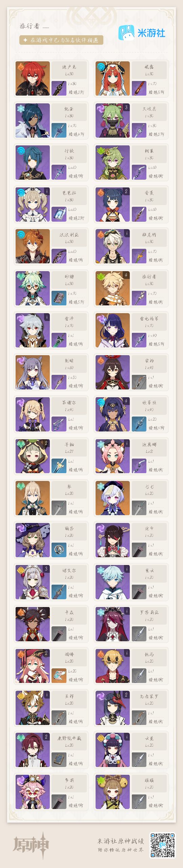Select Diluc's claymore weapon icon
183x868 pixels.
click(x=59, y=88)
